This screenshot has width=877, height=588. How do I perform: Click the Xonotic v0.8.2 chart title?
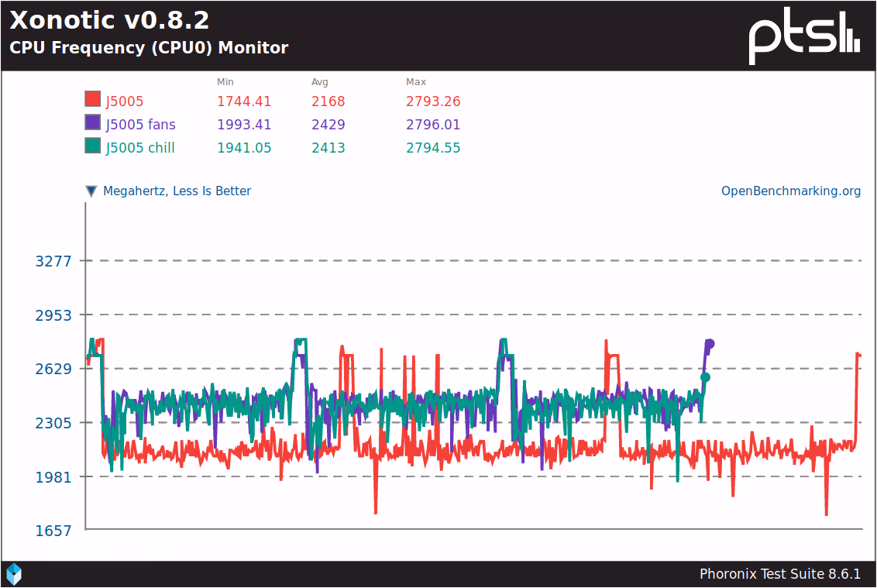point(109,20)
